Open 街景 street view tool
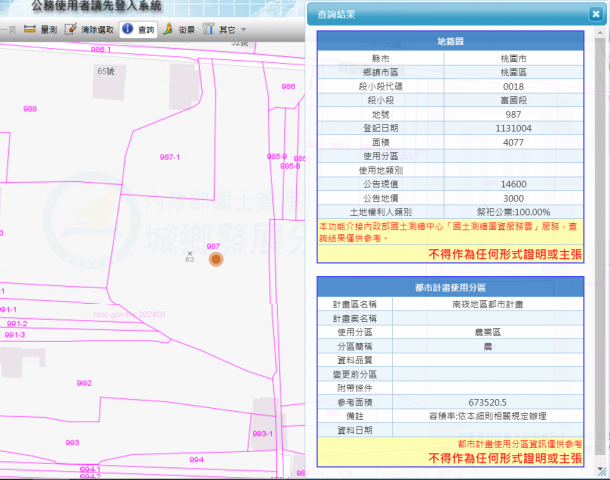Viewport: 610px width, 480px height. pyautogui.click(x=179, y=30)
